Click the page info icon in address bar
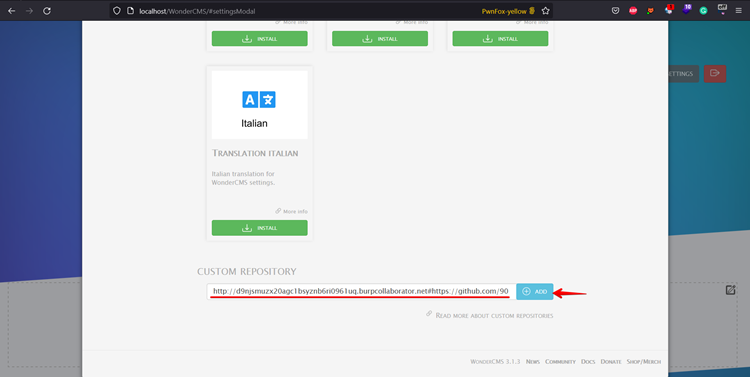 tap(130, 11)
